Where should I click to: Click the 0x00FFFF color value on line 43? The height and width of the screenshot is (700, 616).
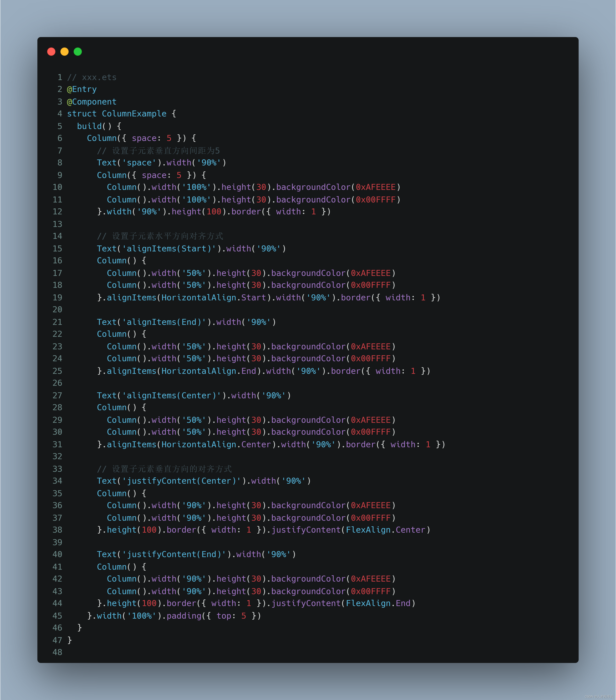coord(371,591)
